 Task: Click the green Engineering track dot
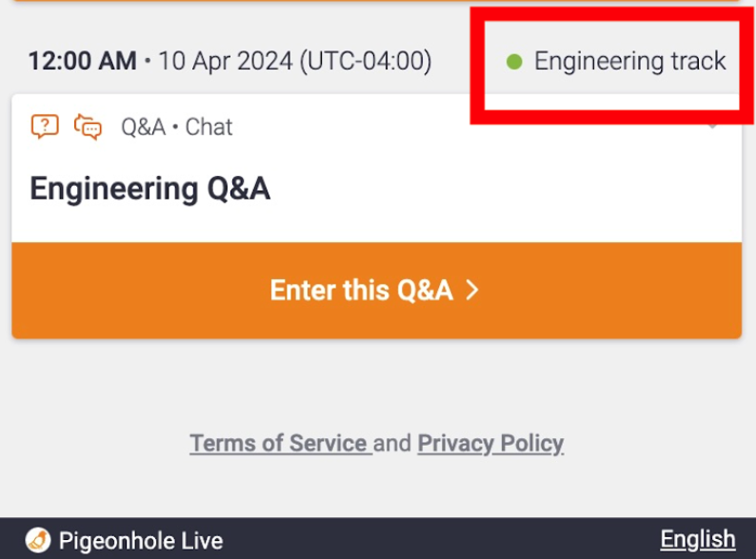click(x=514, y=62)
